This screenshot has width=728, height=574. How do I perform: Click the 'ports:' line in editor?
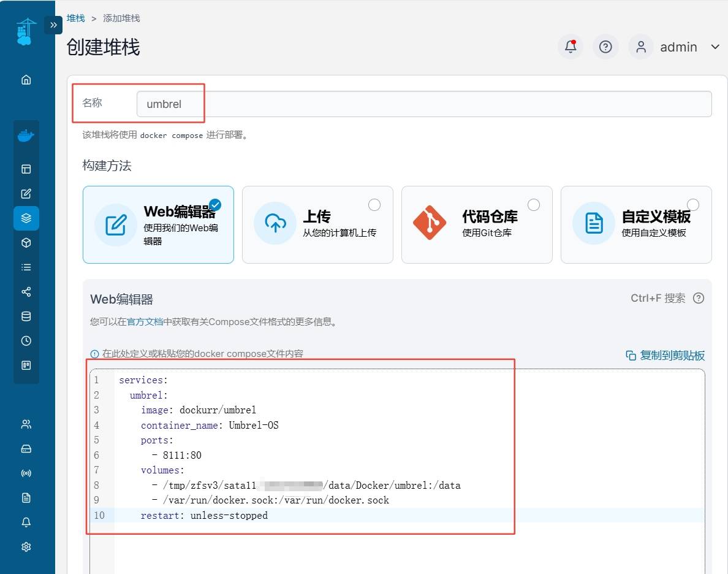coord(157,440)
